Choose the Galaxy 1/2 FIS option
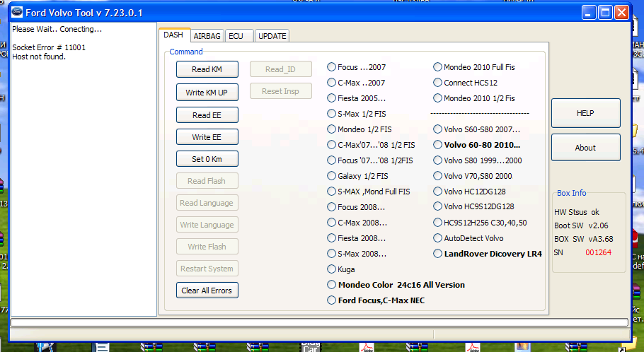Viewport: 644px width, 352px height. [x=357, y=176]
